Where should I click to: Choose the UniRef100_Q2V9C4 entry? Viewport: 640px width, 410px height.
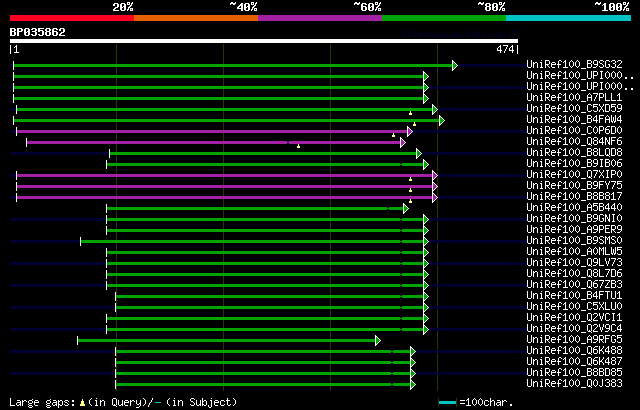click(574, 329)
